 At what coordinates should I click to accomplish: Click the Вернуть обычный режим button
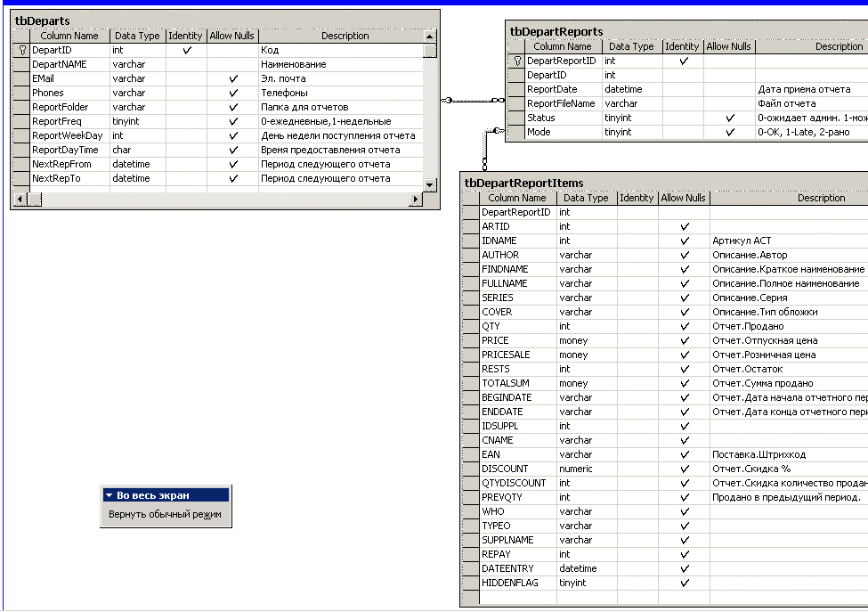[x=165, y=514]
